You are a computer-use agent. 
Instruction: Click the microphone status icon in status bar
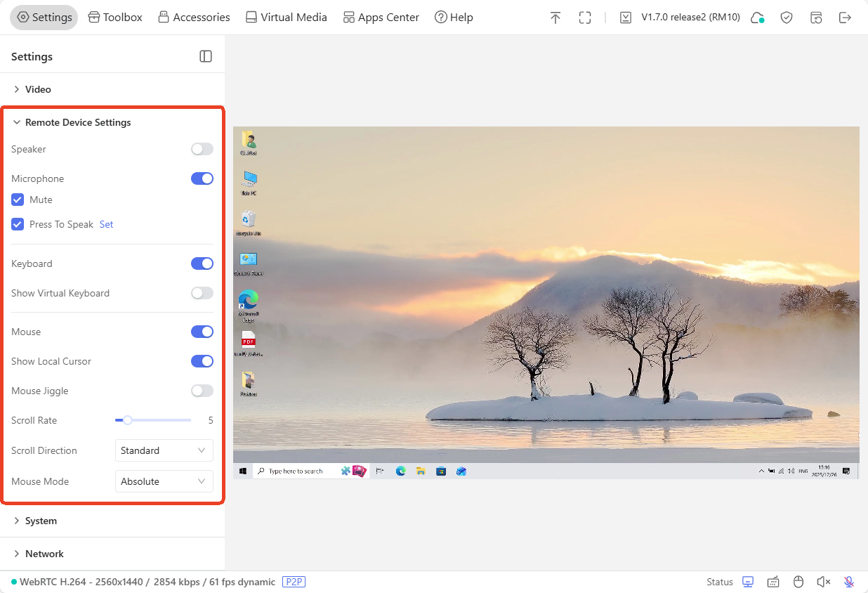849,582
